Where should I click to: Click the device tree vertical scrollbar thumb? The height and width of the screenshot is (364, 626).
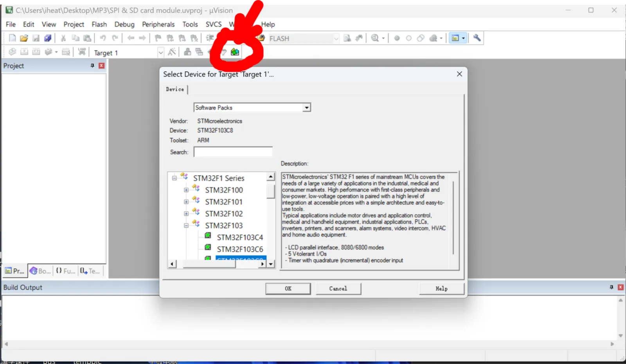pyautogui.click(x=270, y=191)
